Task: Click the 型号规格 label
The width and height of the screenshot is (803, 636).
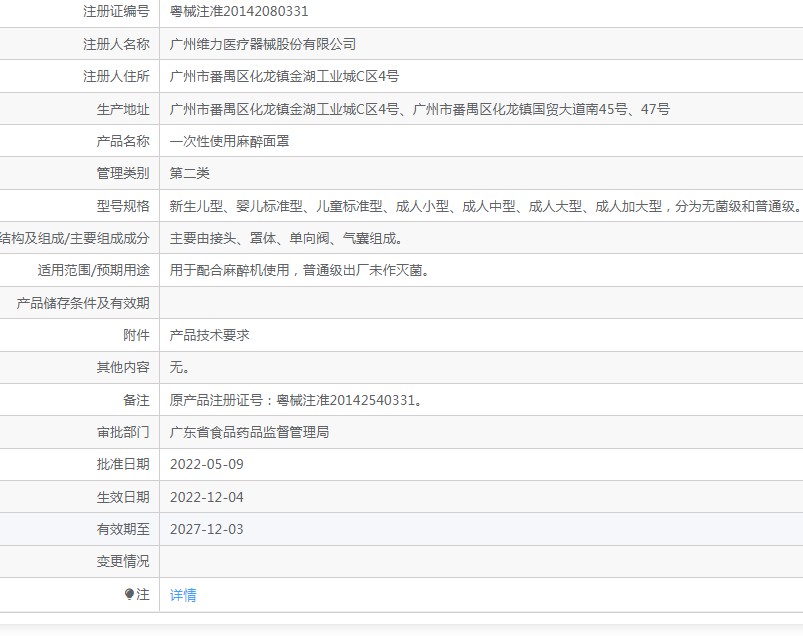Action: (123, 206)
